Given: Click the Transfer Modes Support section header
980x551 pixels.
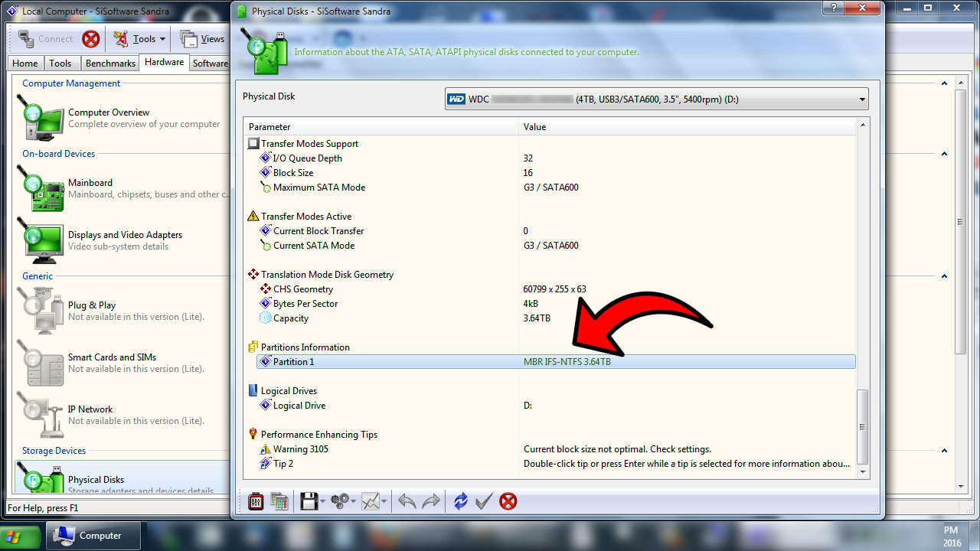Looking at the screenshot, I should coord(309,144).
